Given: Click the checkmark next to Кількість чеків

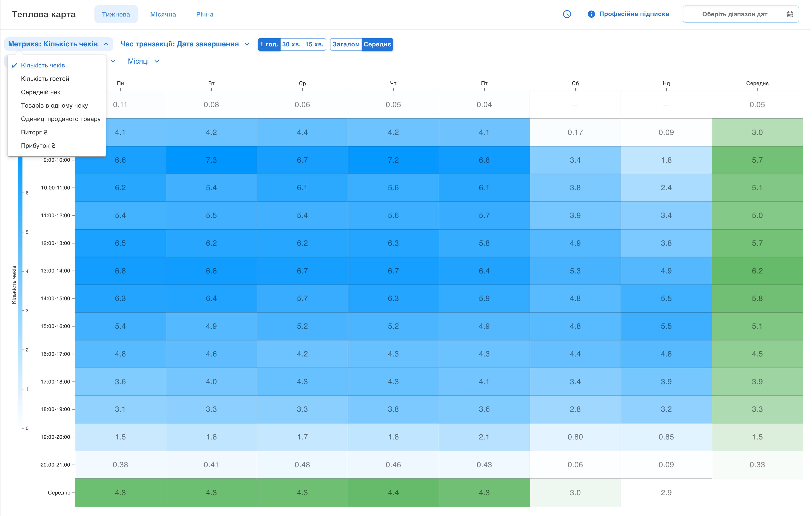Looking at the screenshot, I should pyautogui.click(x=14, y=66).
